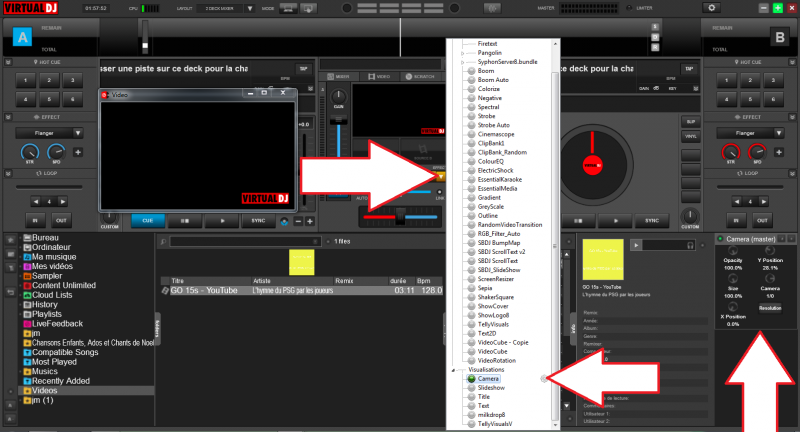Click headphones icon in the info preview
The width and height of the screenshot is (800, 432).
pos(690,245)
